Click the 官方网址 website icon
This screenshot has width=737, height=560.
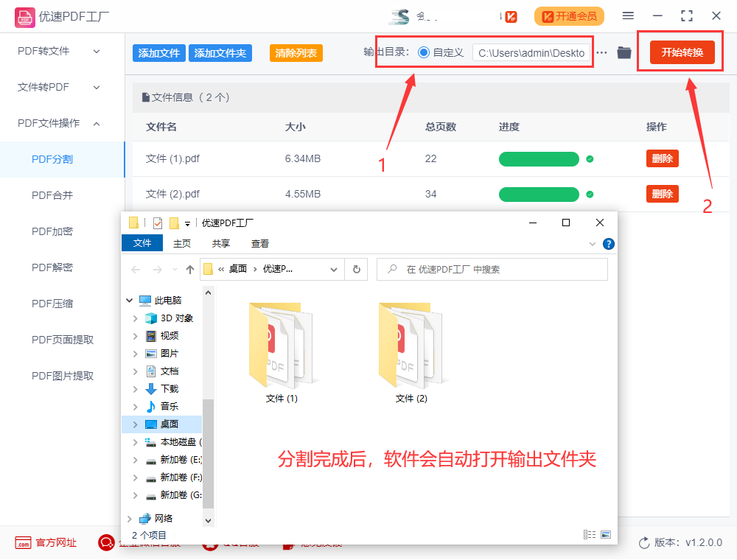(23, 542)
